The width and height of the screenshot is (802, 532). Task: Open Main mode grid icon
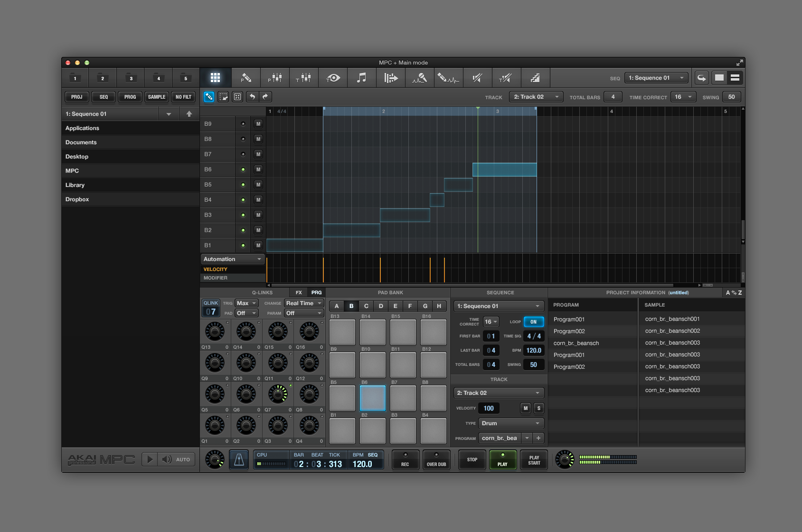(216, 78)
